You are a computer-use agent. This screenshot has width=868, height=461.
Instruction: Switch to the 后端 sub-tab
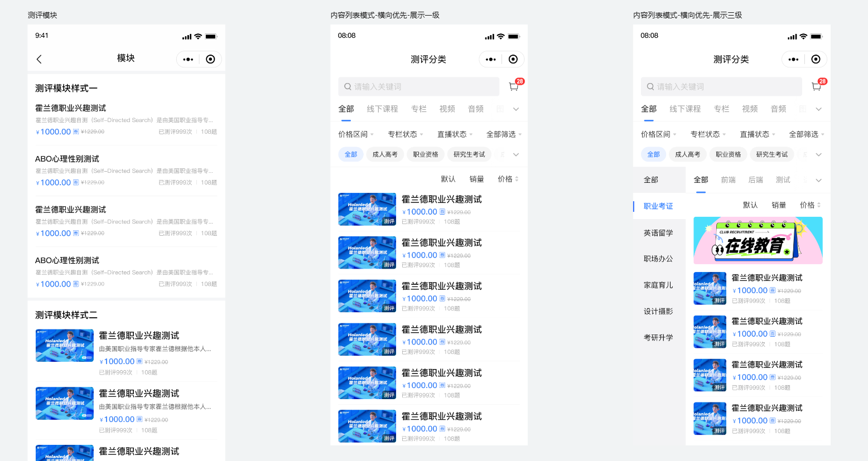756,179
